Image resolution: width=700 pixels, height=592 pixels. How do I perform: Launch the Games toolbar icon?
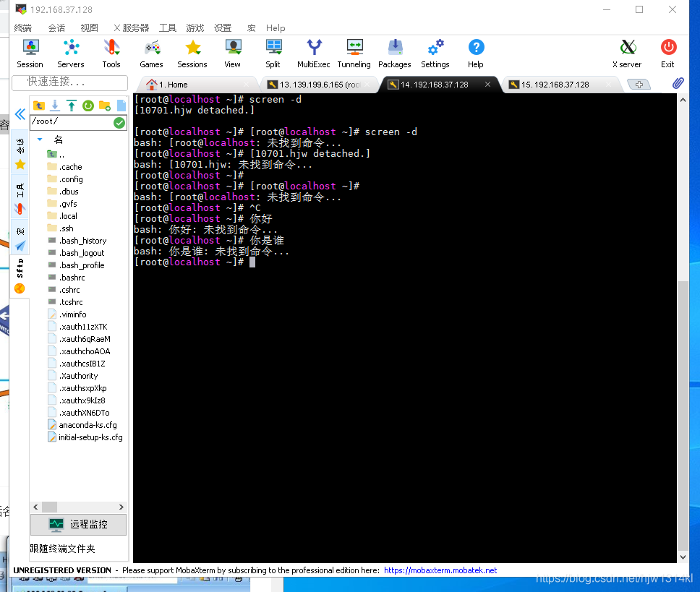pyautogui.click(x=151, y=54)
